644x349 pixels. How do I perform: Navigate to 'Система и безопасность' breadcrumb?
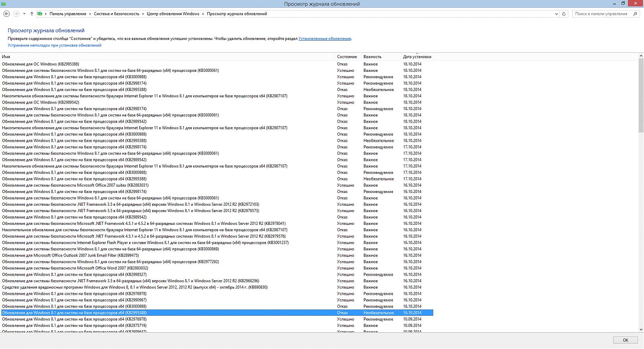[116, 14]
